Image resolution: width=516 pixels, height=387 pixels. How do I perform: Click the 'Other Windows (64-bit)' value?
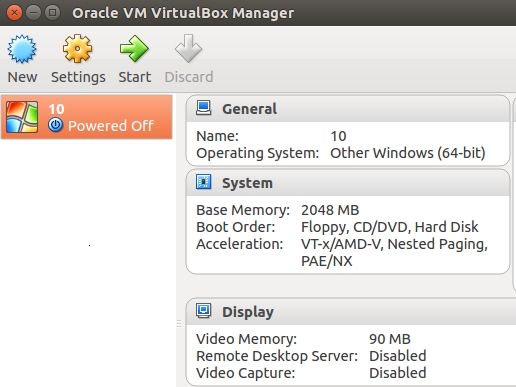[408, 153]
